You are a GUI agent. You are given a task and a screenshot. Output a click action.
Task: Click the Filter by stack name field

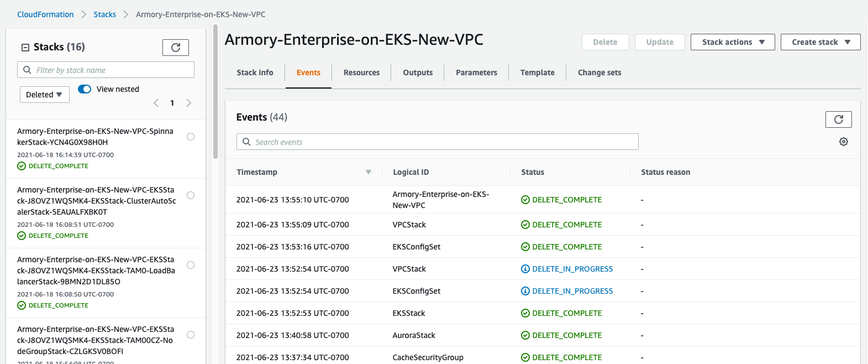tap(106, 70)
